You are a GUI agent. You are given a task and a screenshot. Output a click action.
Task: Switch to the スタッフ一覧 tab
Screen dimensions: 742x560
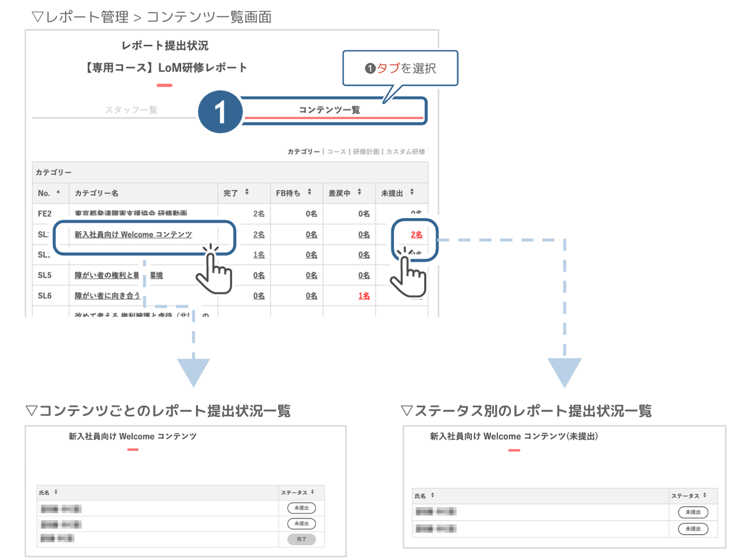131,110
